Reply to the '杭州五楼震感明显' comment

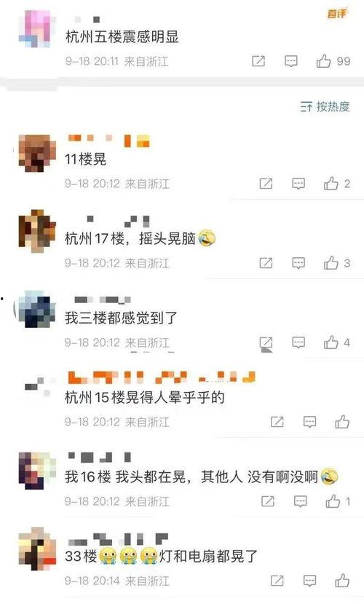point(291,61)
